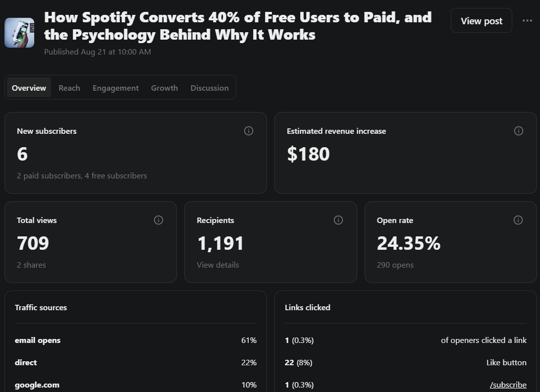
Task: Click the Estimated revenue increase info icon
Action: click(x=518, y=131)
